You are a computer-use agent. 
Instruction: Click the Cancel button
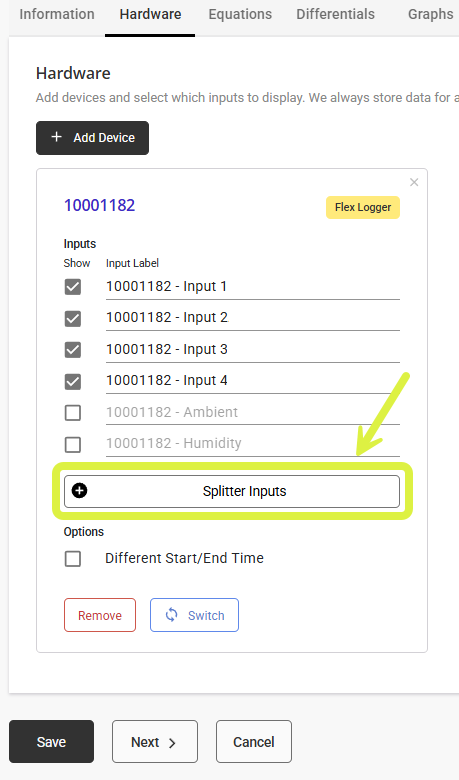254,742
